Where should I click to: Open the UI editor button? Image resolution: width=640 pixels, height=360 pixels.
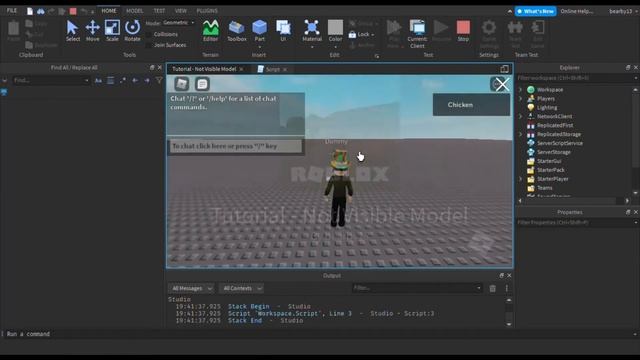coord(283,31)
